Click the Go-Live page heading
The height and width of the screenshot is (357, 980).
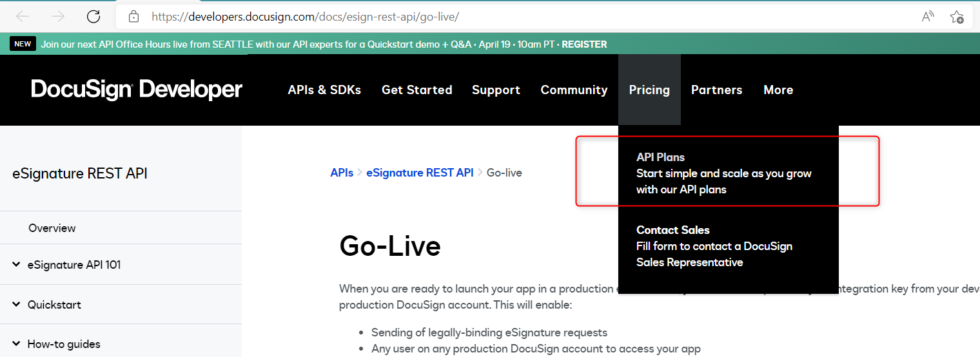tap(390, 246)
